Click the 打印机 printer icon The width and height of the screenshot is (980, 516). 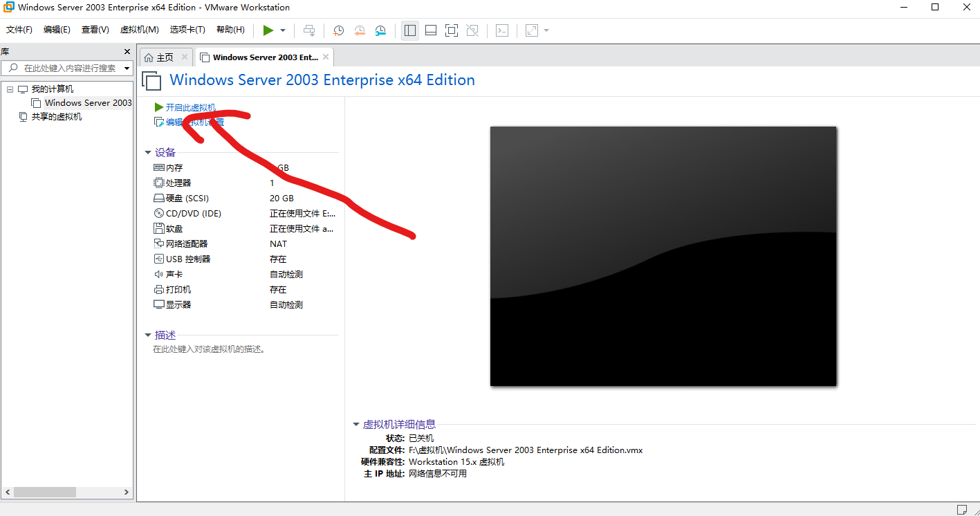pyautogui.click(x=159, y=290)
